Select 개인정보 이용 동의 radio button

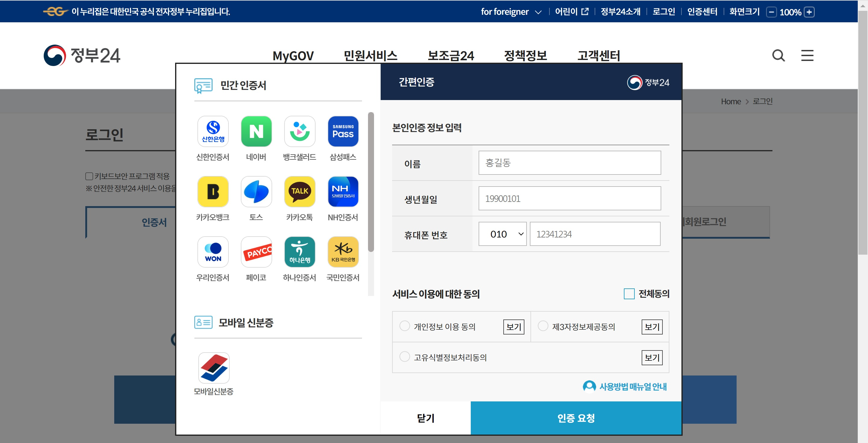404,326
